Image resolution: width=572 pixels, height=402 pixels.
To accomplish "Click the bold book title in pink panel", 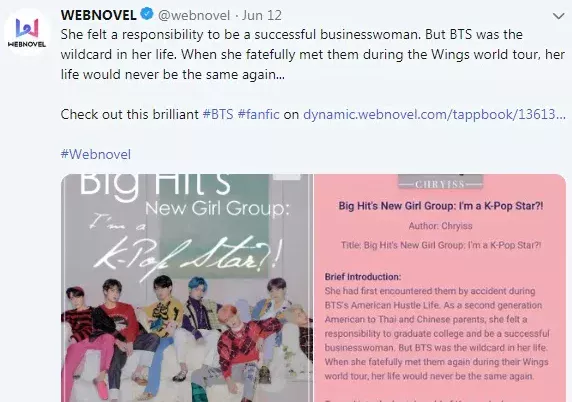I will pyautogui.click(x=441, y=206).
